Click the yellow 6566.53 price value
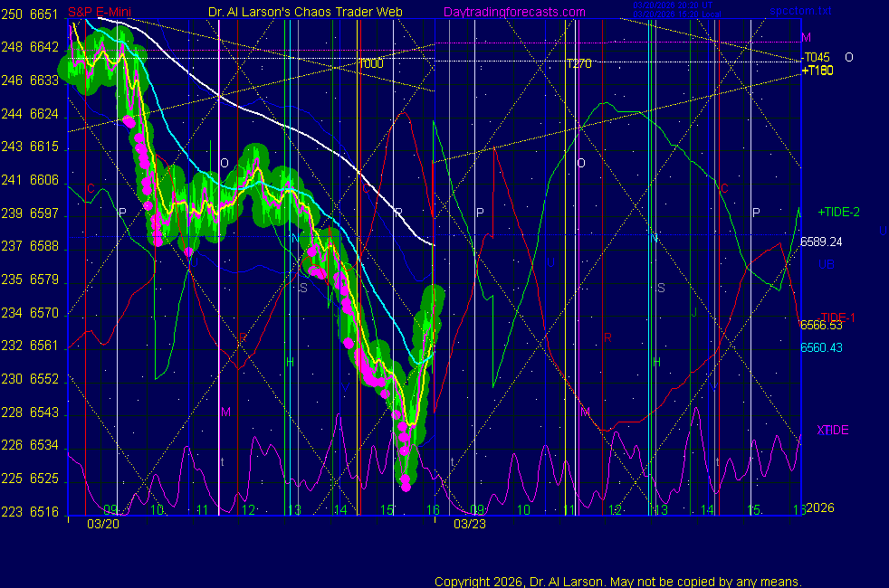Viewport: 889px width, 588px height. (x=821, y=326)
